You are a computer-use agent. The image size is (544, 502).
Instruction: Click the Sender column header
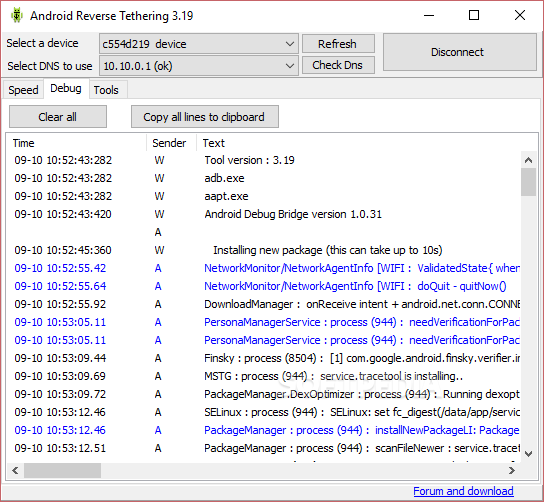click(172, 143)
